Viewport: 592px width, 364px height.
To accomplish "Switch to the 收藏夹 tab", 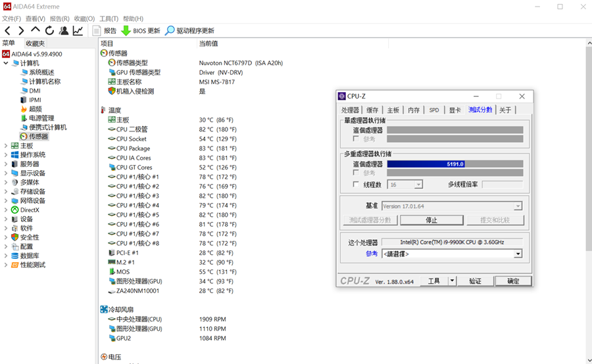I will point(35,43).
